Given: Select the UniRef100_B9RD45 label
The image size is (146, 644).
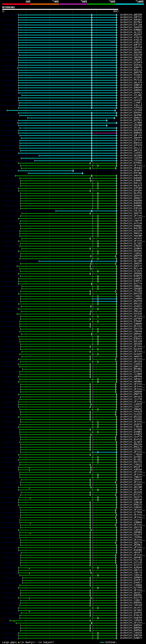Looking at the screenshot, I should pyautogui.click(x=131, y=87).
